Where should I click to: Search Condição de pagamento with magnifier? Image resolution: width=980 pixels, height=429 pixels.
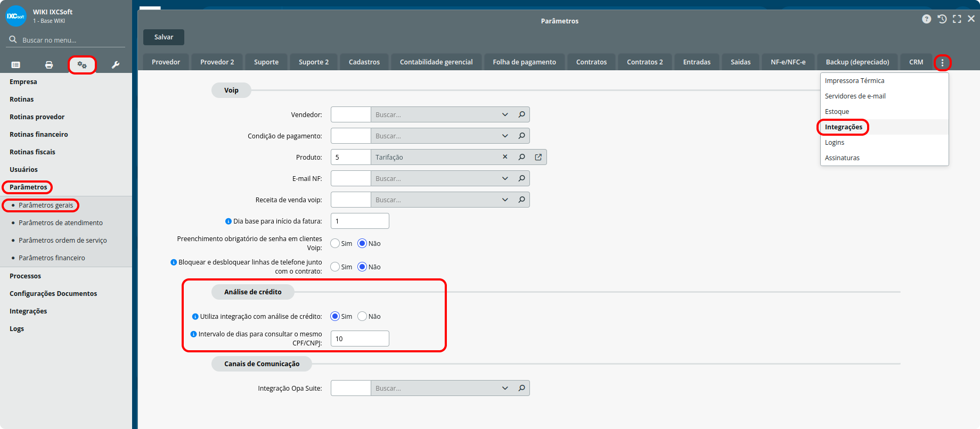pyautogui.click(x=522, y=136)
